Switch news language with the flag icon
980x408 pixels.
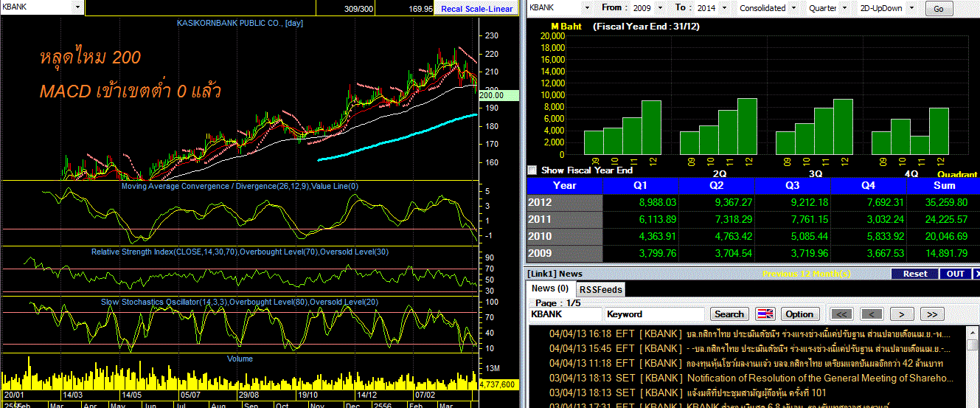765,314
